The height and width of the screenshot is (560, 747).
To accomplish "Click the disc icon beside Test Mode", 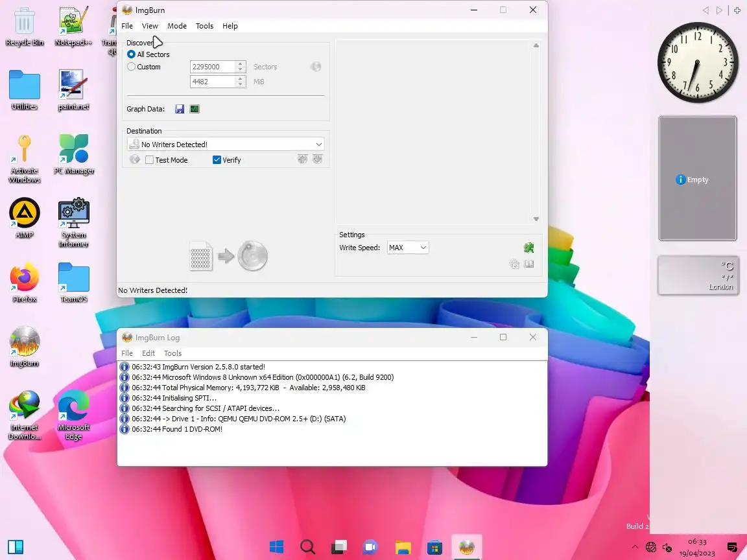I will point(135,159).
